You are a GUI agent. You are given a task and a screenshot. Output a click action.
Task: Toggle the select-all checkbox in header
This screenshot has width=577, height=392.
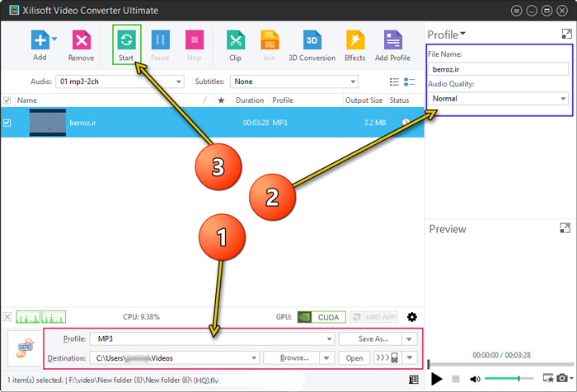[8, 100]
